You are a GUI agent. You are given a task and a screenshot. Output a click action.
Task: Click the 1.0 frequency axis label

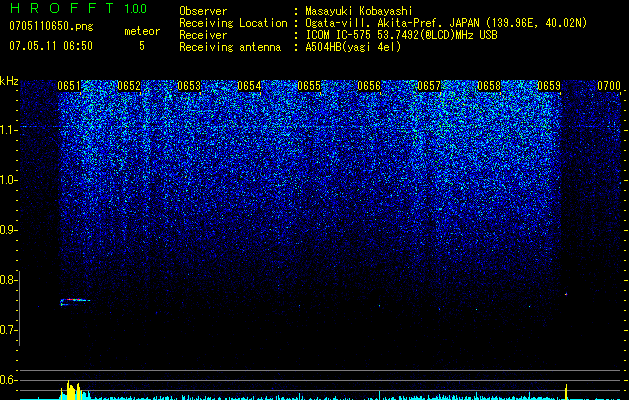coord(8,181)
